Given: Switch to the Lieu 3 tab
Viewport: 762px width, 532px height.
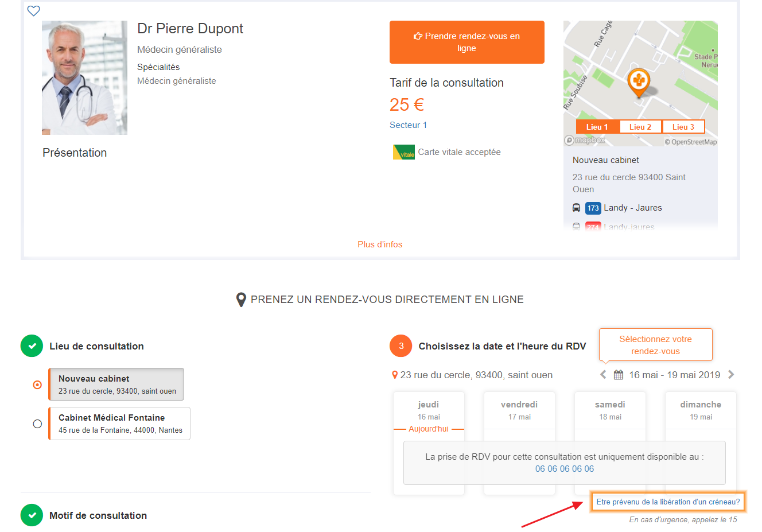Looking at the screenshot, I should click(683, 127).
